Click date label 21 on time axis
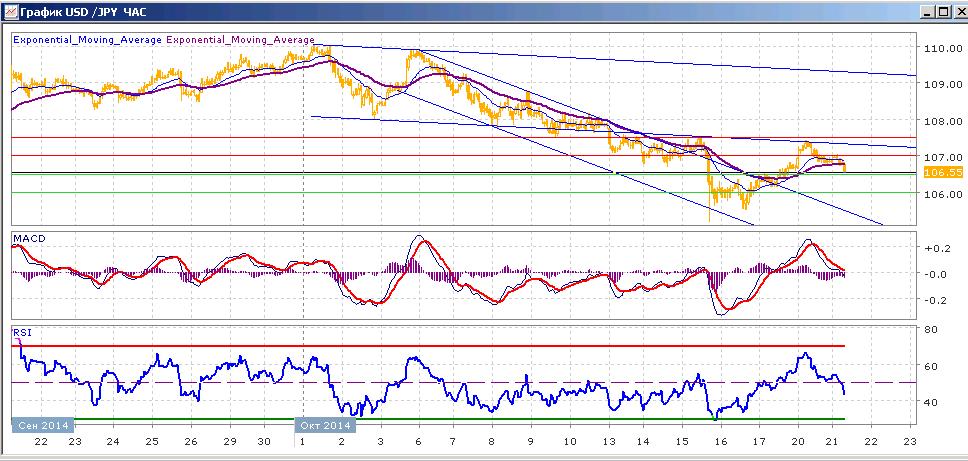 (x=832, y=442)
